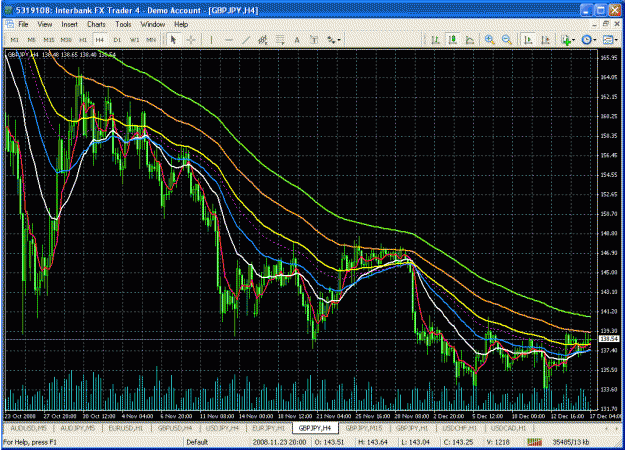
Task: Click the application title bar icon
Action: pos(9,10)
